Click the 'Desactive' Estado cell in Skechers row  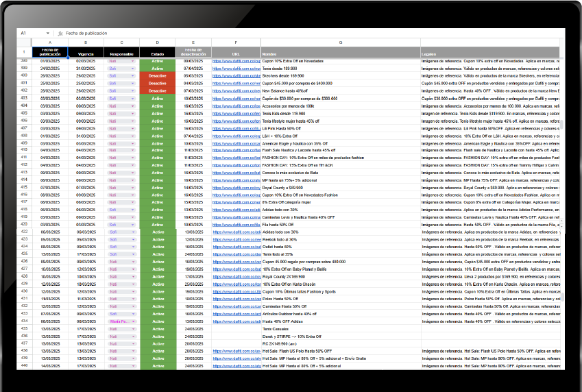click(158, 76)
